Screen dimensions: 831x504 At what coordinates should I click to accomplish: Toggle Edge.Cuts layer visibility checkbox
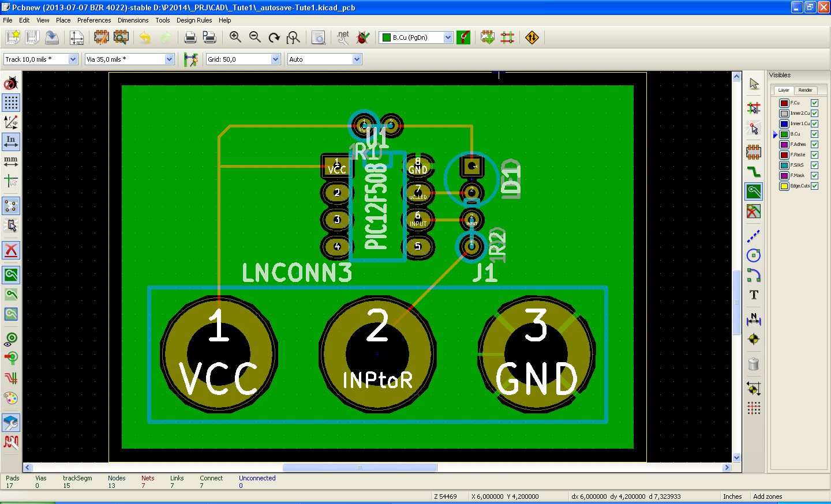coord(815,186)
